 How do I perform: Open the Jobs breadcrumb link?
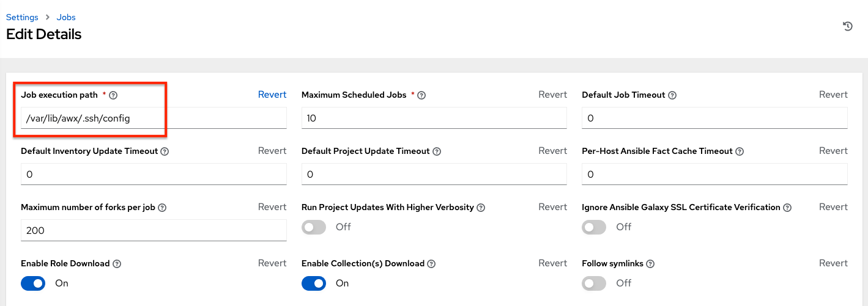click(66, 17)
